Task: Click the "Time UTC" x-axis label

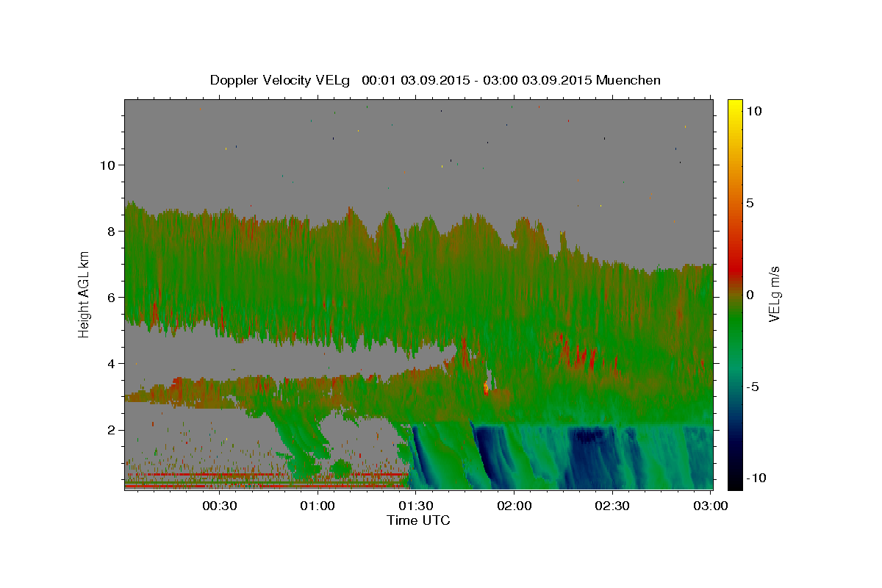Action: coord(418,520)
